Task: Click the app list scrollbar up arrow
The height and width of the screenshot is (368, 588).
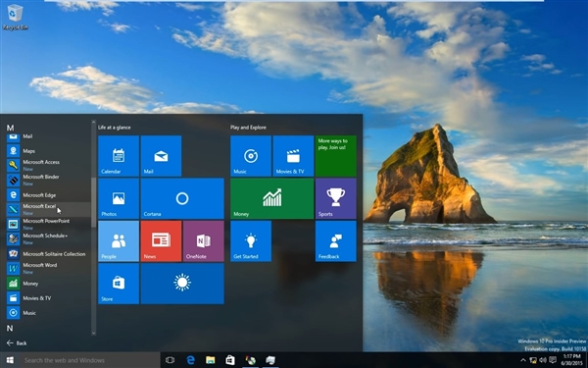Action: coord(93,122)
